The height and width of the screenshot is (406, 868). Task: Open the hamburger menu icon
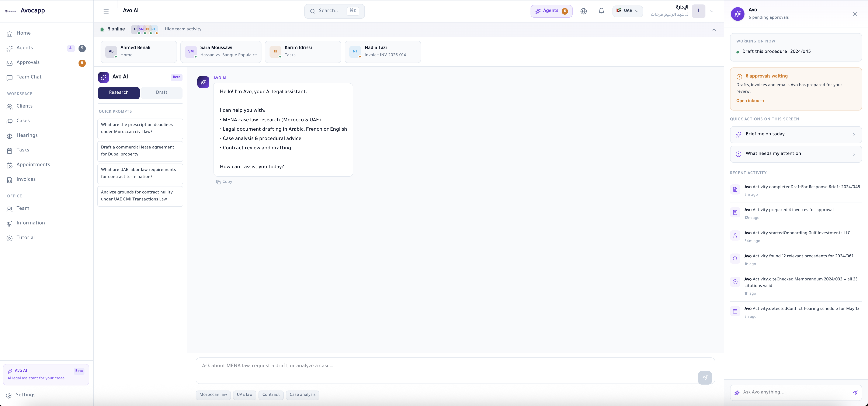click(106, 11)
